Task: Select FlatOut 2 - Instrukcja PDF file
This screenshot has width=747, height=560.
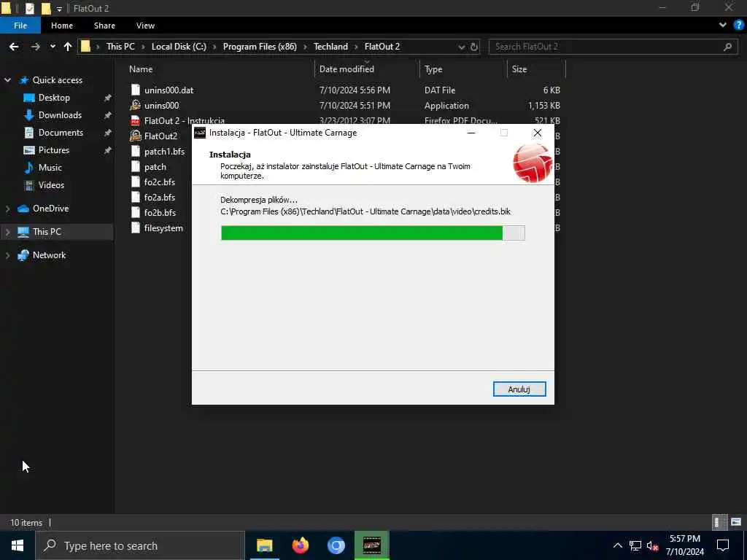Action: 184,121
